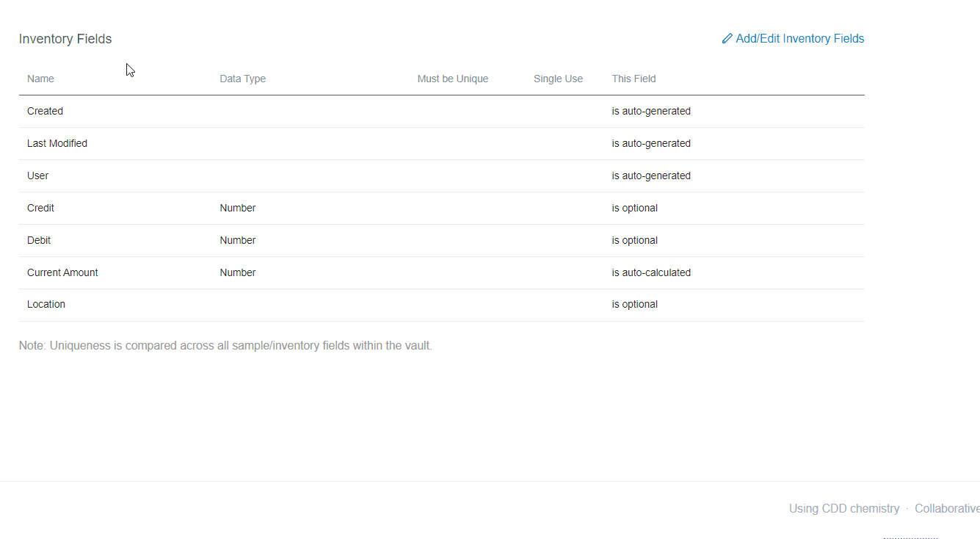980x539 pixels.
Task: Click Number data type in Debit row
Action: point(238,240)
